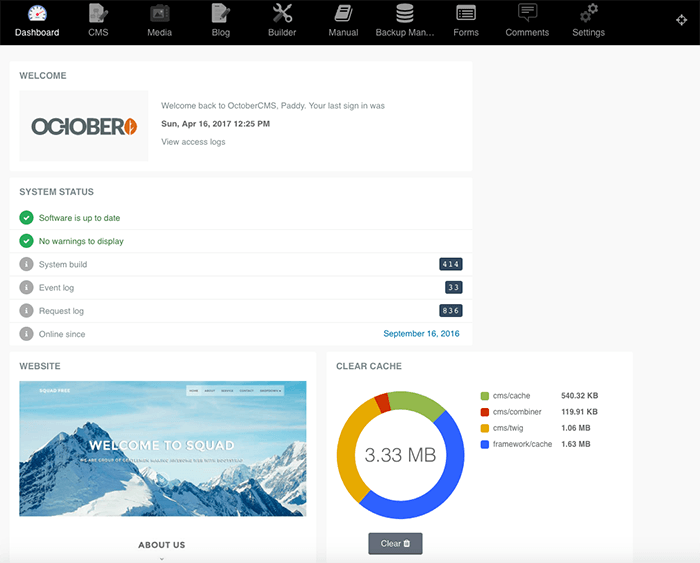Open the Comments speech bubble icon
The height and width of the screenshot is (563, 700).
[x=527, y=13]
